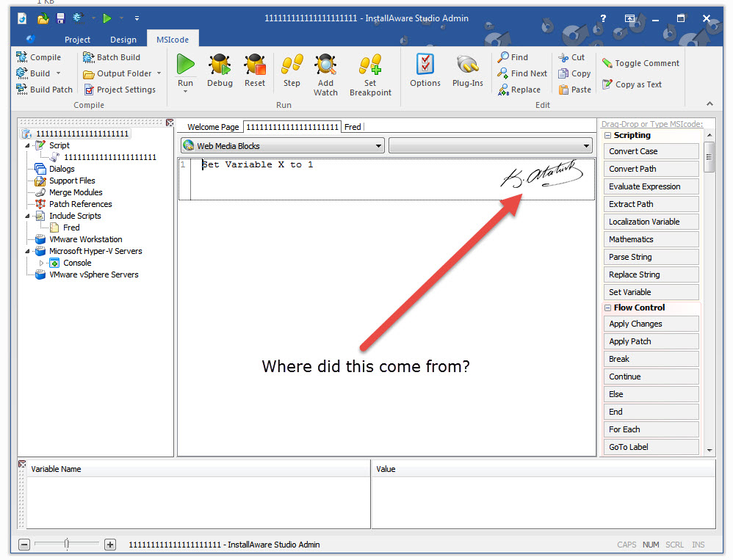Viewport: 733px width, 560px height.
Task: Click the Set Breakpoint icon
Action: point(370,65)
